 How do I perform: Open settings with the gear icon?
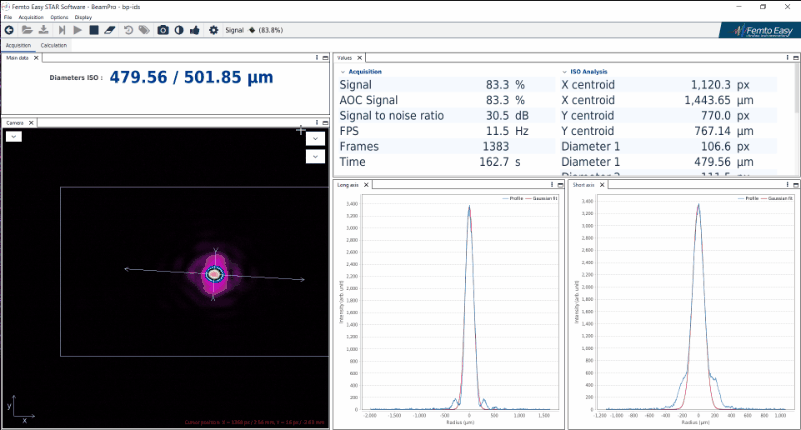click(x=213, y=30)
